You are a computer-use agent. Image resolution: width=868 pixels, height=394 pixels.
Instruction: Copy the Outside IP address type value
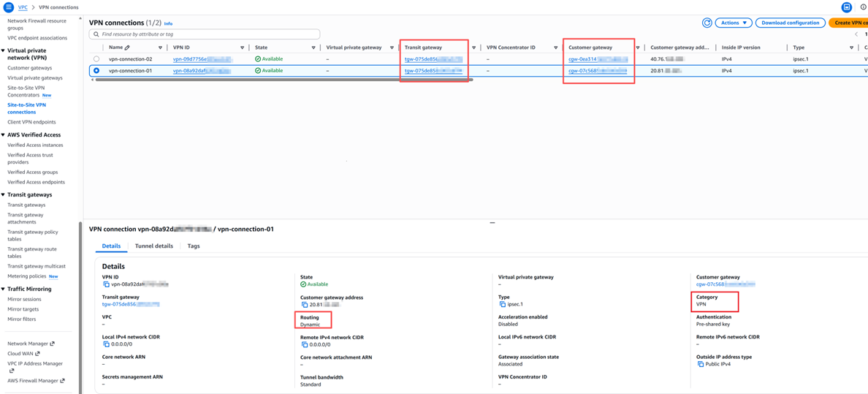click(700, 364)
